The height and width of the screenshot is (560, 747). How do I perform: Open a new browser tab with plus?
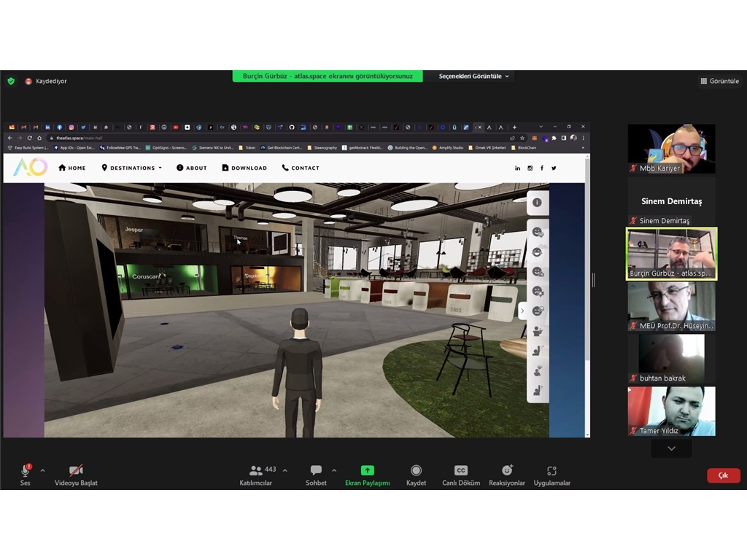(514, 127)
